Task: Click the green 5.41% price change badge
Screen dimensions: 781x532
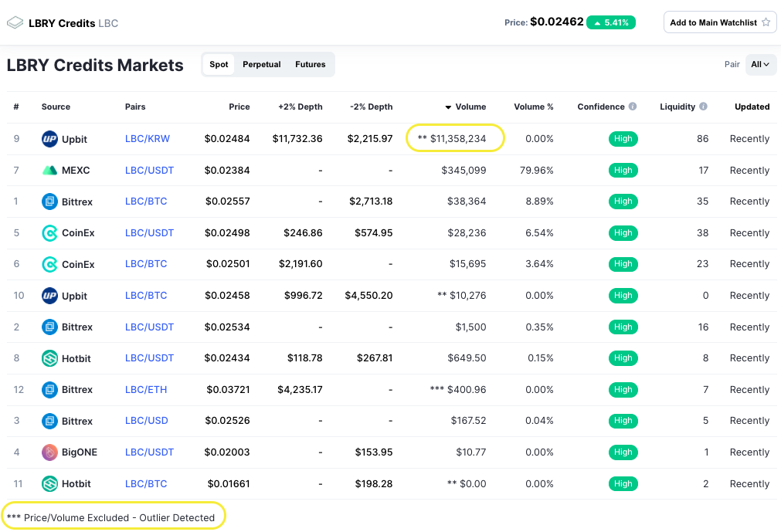Action: pos(611,22)
